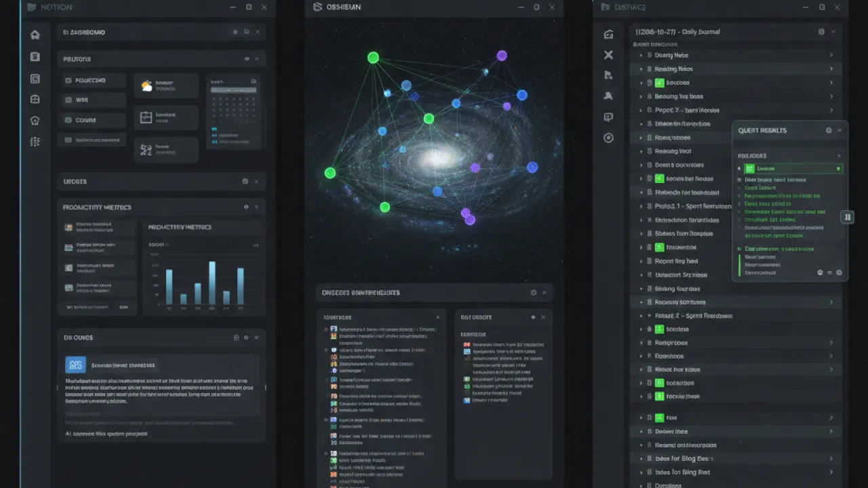Open settings gear of Productivity Metrics panel
The width and height of the screenshot is (868, 488).
coord(247,207)
